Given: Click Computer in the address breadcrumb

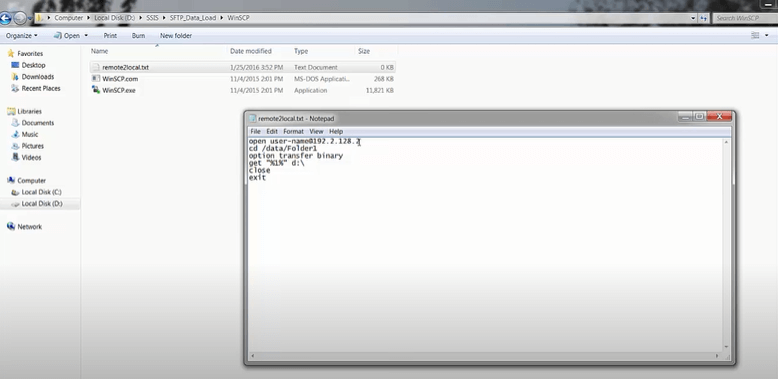Looking at the screenshot, I should tap(68, 18).
